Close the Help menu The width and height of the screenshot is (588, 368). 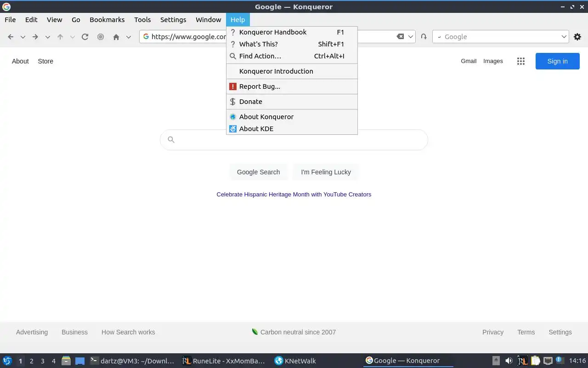coord(237,20)
